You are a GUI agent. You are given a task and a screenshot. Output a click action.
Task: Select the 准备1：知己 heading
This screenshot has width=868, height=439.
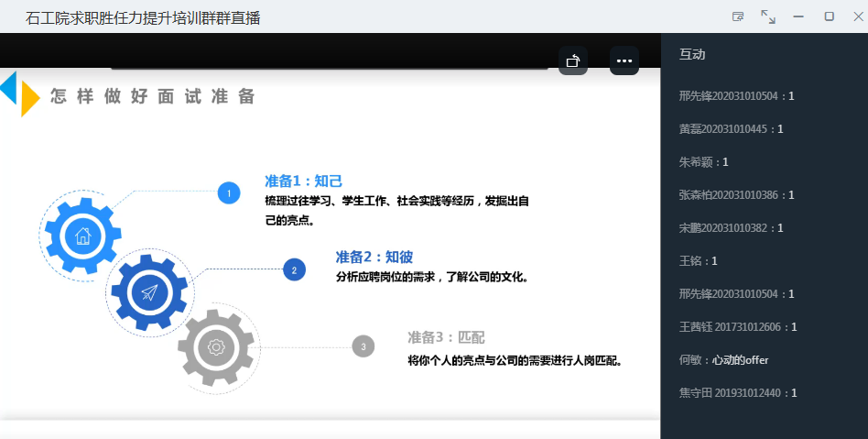tap(303, 181)
